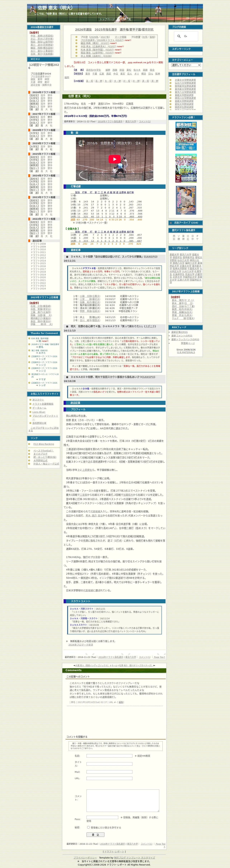Open the 大学野球 magazine cover thumbnail
The image size is (230, 868).
pos(186,168)
